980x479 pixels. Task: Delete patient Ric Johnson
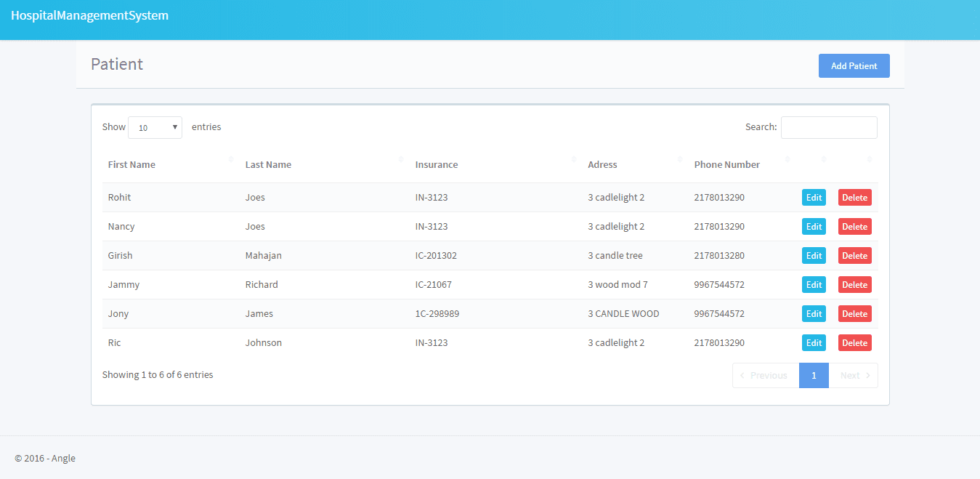coord(854,343)
